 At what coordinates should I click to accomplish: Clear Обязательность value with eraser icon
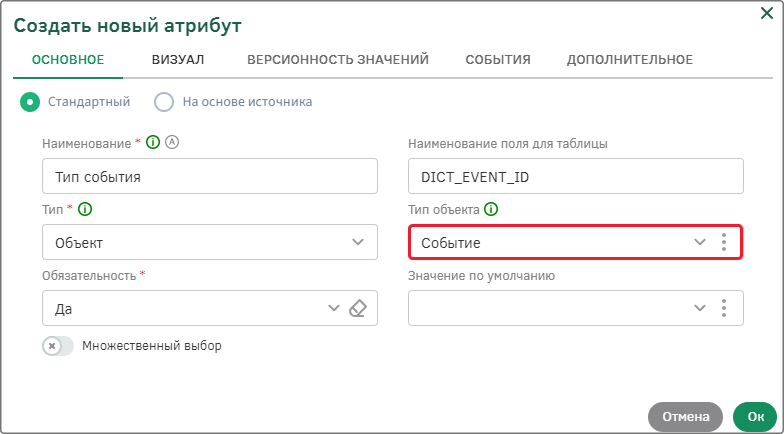click(358, 308)
